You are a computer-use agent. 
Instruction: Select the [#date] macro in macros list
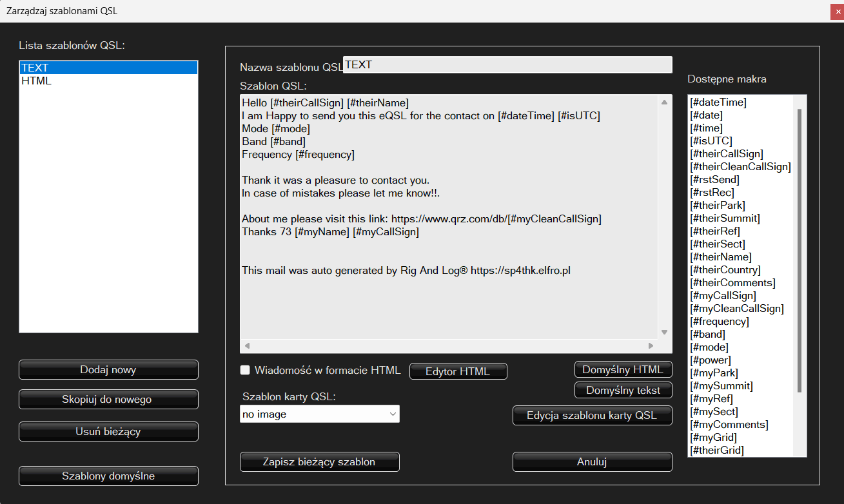point(707,115)
